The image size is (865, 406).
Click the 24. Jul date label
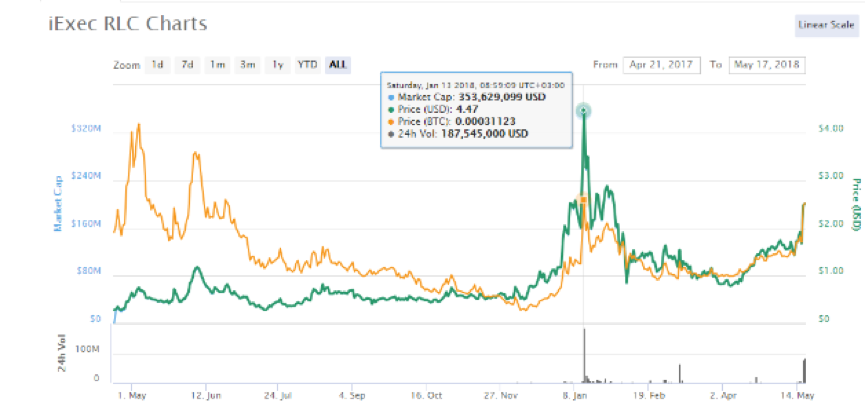point(277,396)
